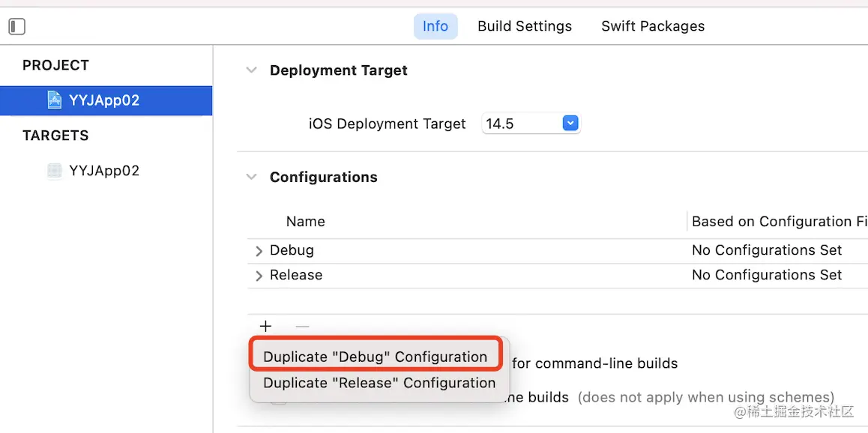Click the Based on Configuration File header
The width and height of the screenshot is (868, 433).
pos(780,222)
